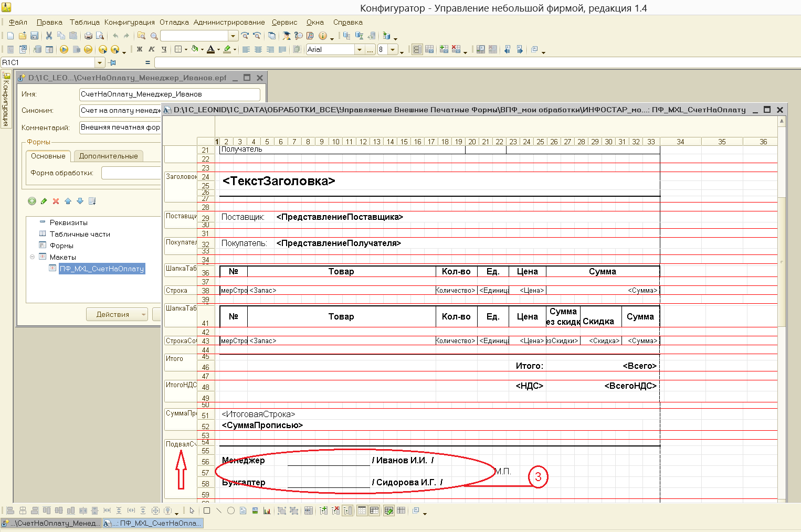The image size is (801, 532).
Task: Select the rectangle drawing tool
Action: point(207,510)
